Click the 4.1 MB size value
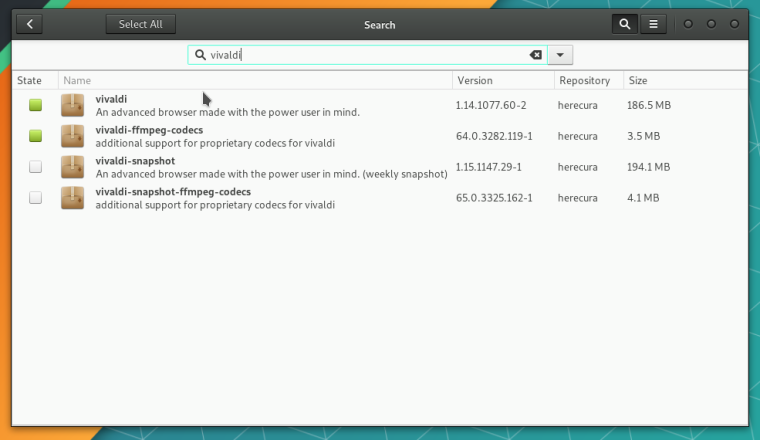Screen dimensions: 760x440 click(643, 198)
